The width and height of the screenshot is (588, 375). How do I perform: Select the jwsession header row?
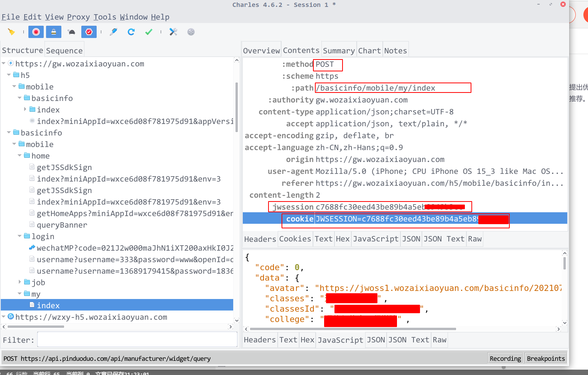tap(405, 207)
